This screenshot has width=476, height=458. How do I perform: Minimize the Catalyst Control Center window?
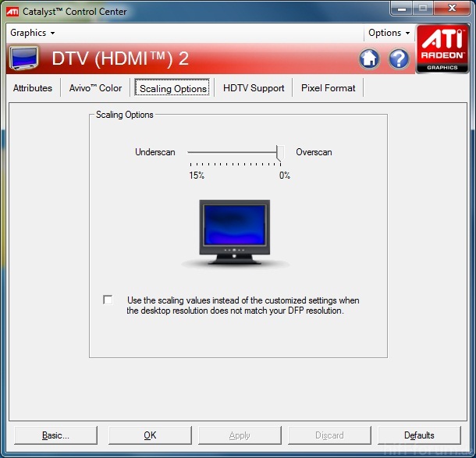[x=401, y=9]
